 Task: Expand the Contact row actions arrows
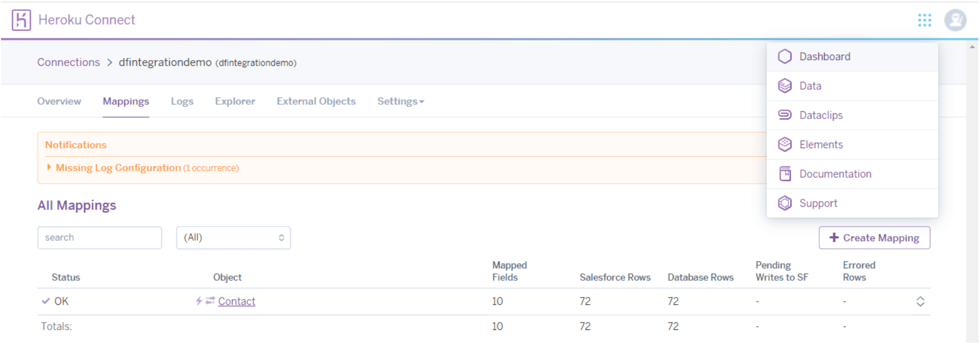tap(920, 302)
